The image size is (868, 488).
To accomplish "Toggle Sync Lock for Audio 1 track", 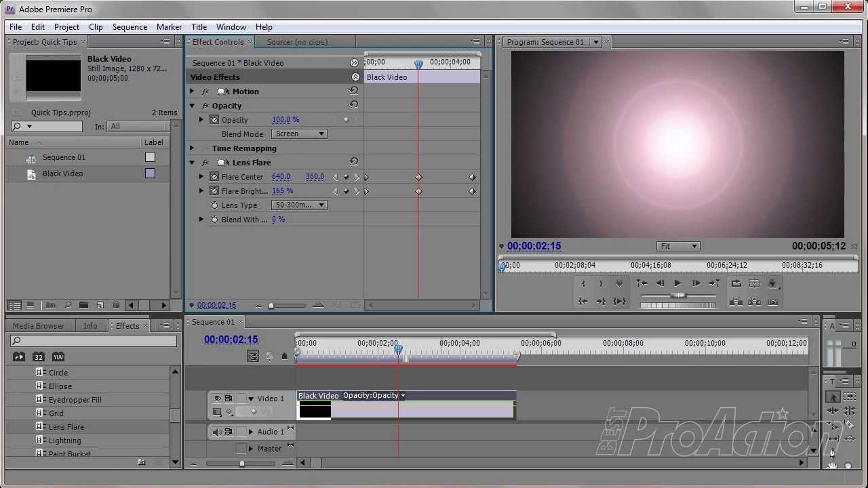I will (229, 432).
